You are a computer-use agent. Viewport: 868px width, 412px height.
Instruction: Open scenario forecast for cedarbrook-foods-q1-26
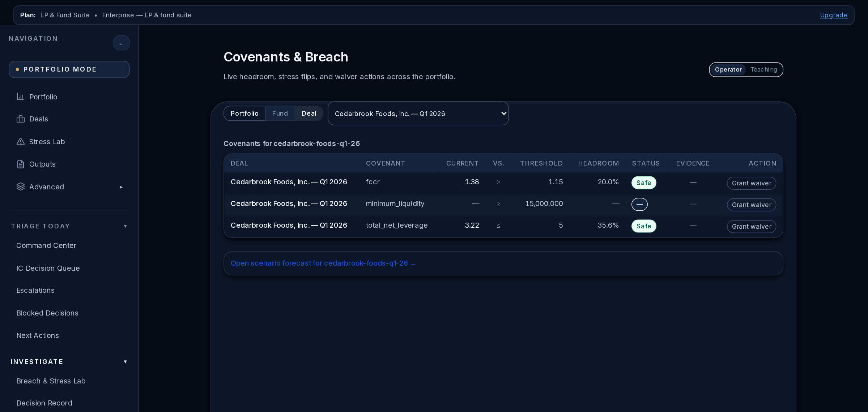(323, 263)
